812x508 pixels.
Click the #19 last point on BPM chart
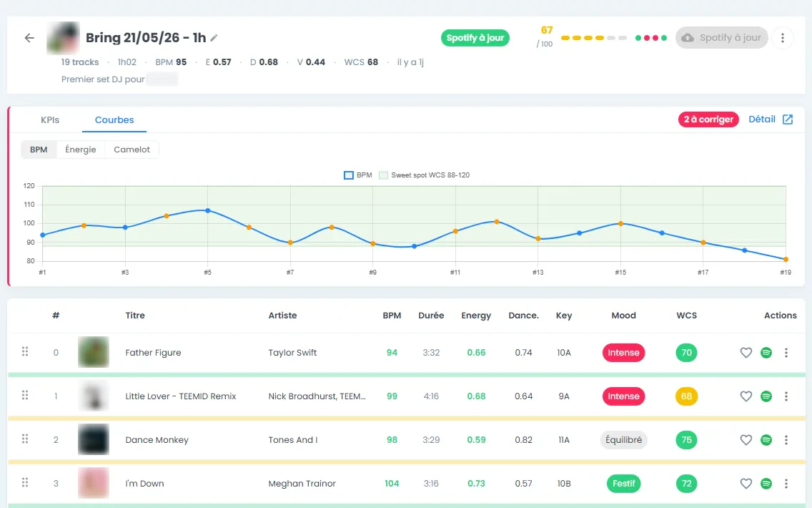tap(786, 259)
